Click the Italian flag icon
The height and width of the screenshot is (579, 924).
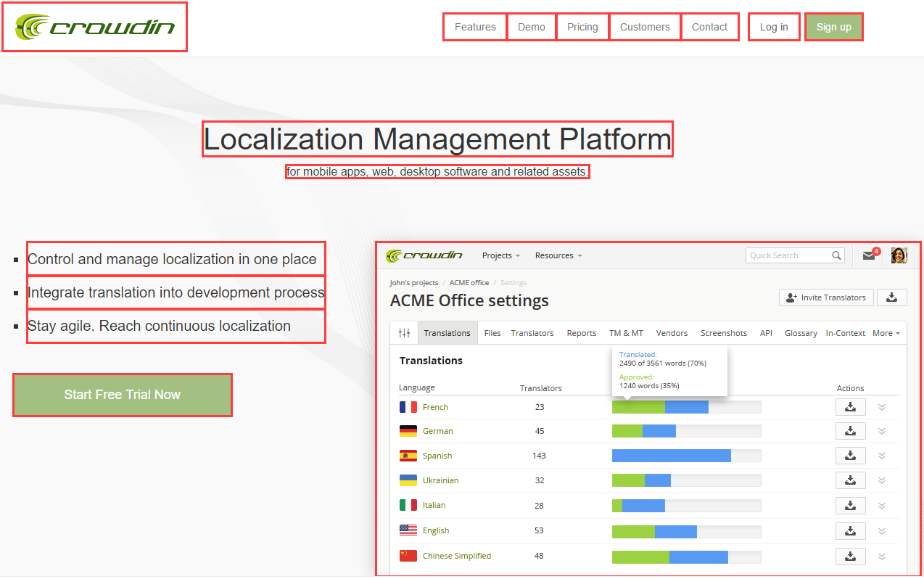(408, 505)
